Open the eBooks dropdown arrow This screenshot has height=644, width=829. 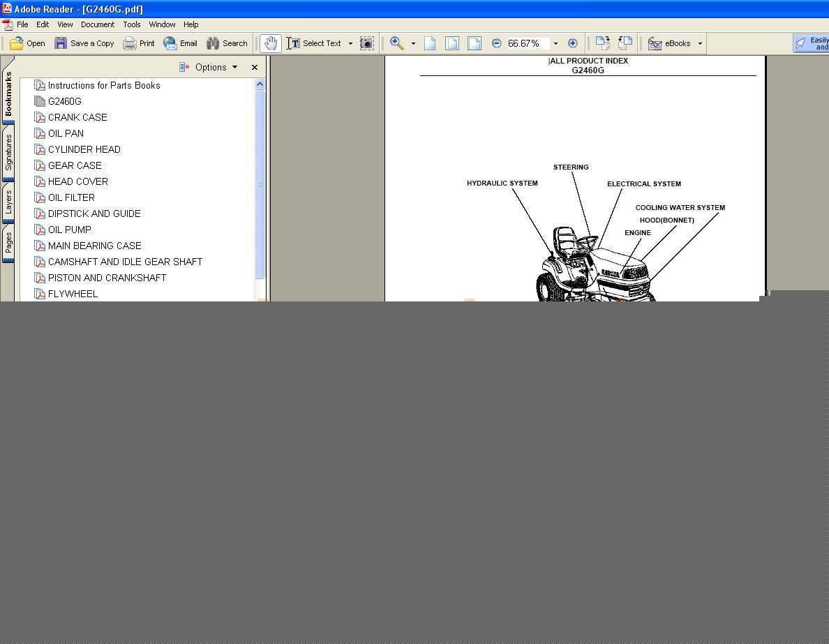coord(700,43)
